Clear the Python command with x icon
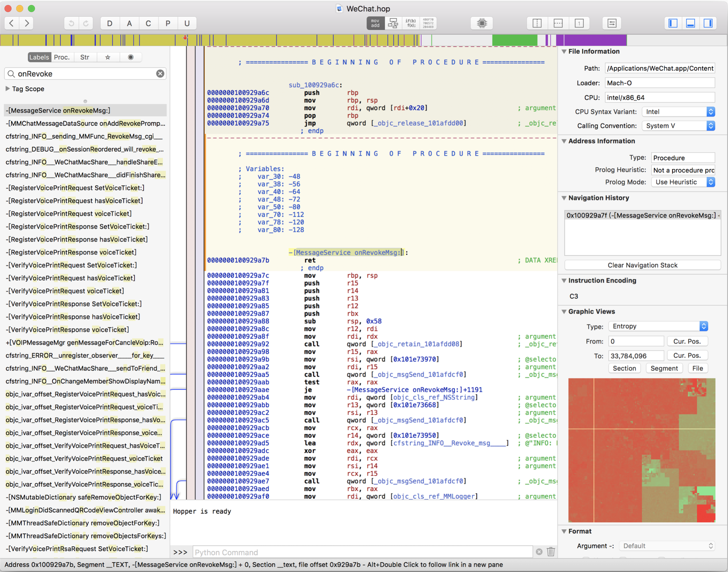The width and height of the screenshot is (728, 572). tap(539, 552)
